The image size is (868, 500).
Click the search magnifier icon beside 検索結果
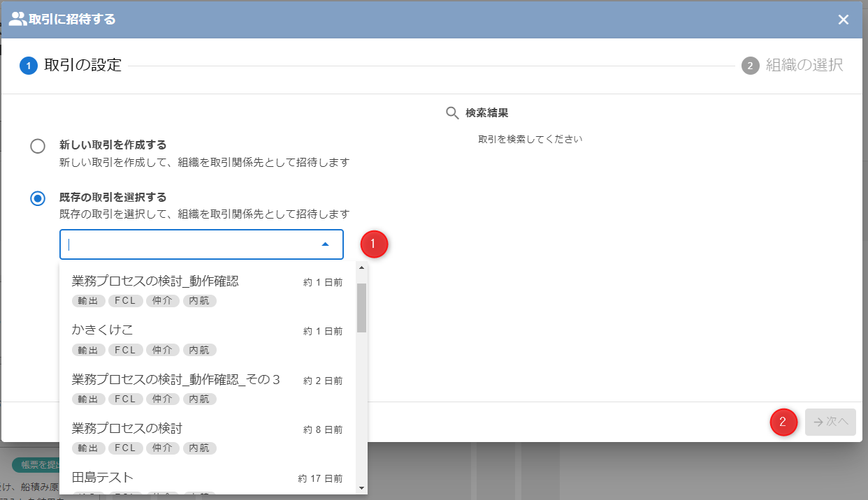click(453, 113)
